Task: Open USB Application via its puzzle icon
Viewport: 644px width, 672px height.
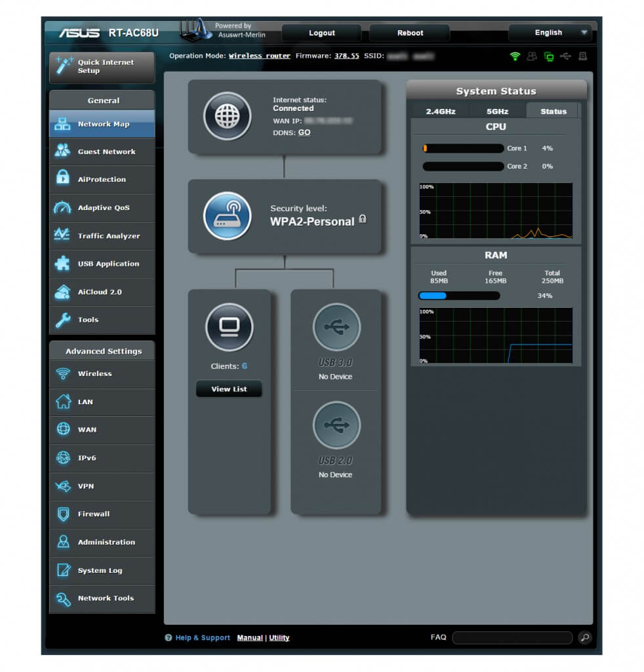Action: tap(62, 263)
